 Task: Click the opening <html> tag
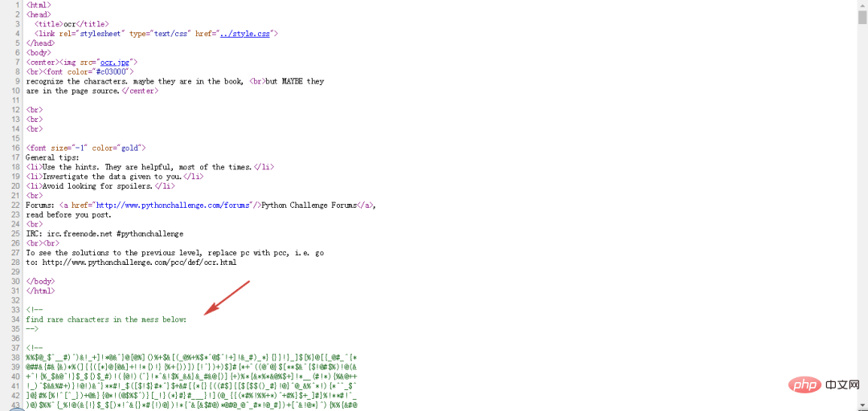pos(39,5)
